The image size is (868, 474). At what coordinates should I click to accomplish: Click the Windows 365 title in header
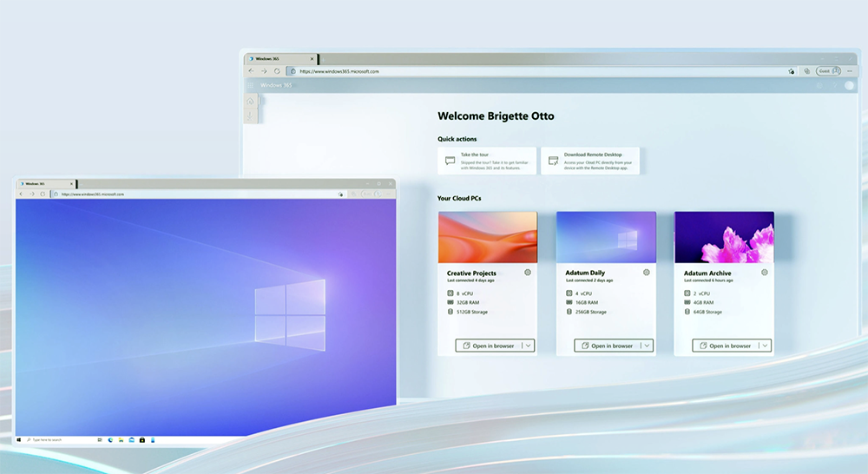(276, 85)
